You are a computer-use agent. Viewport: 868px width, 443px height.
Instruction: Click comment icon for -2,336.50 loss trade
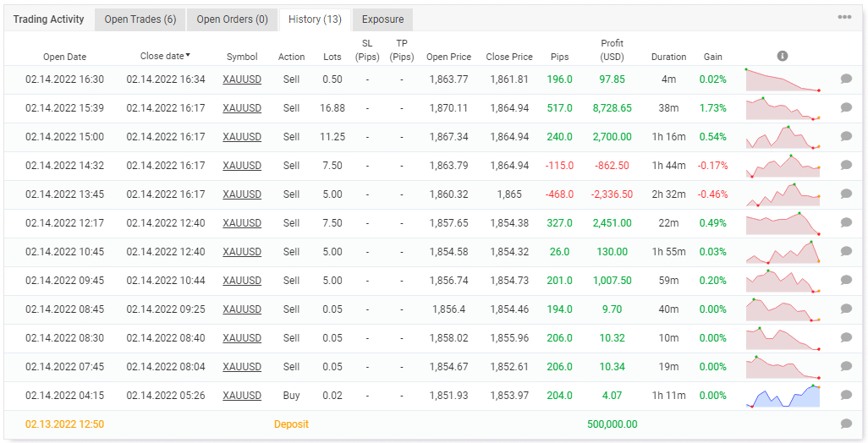846,194
